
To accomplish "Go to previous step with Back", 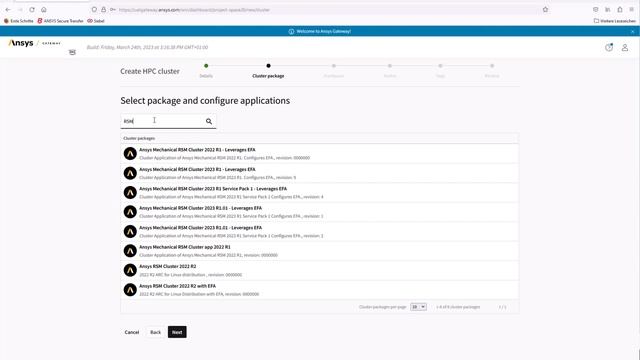I will [x=156, y=332].
